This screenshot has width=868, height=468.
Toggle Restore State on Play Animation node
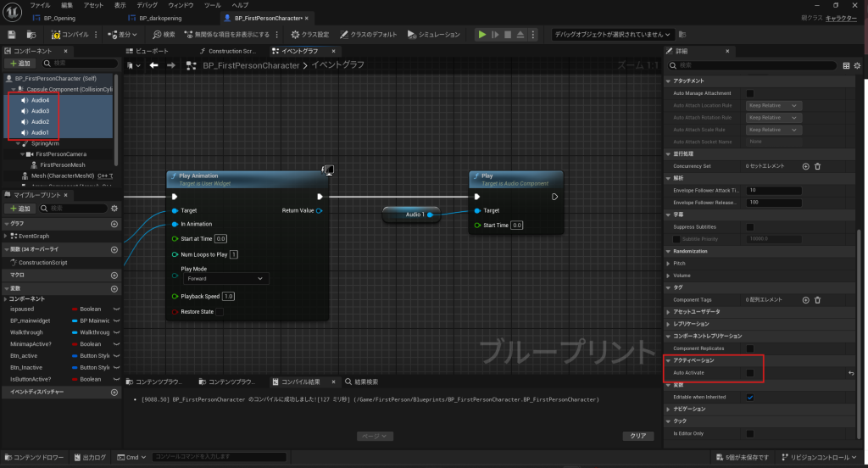220,312
